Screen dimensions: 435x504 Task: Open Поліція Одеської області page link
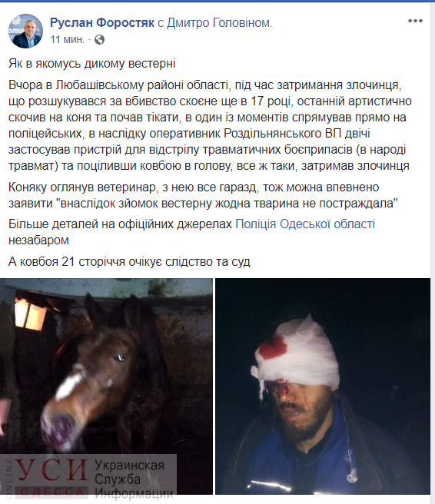(x=305, y=224)
